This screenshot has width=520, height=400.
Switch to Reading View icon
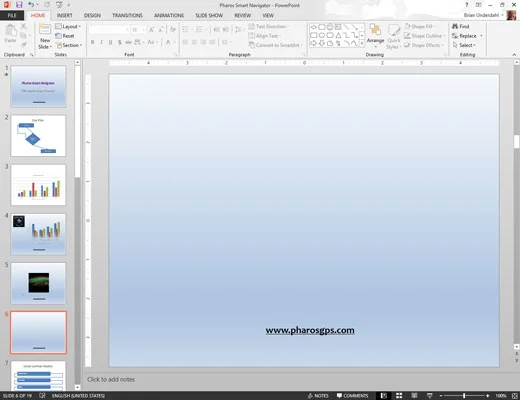coord(414,396)
